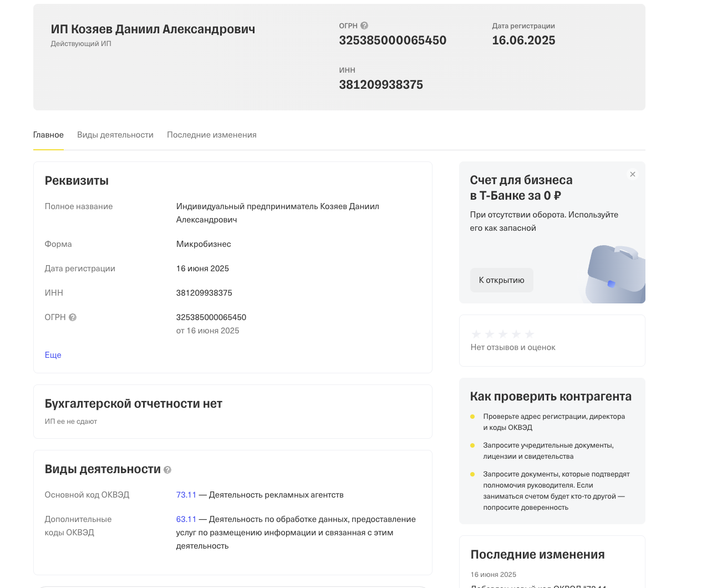This screenshot has height=588, width=702.
Task: Click the Полное название label
Action: pos(79,206)
